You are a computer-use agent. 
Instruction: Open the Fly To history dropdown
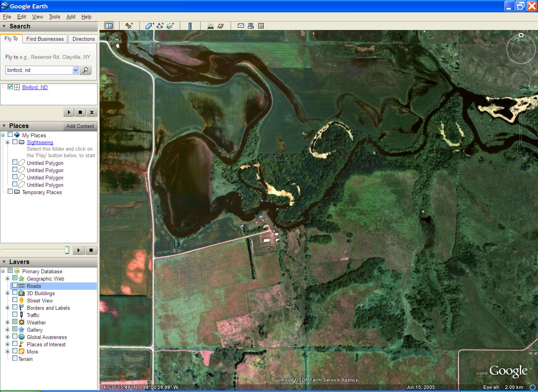click(x=75, y=70)
